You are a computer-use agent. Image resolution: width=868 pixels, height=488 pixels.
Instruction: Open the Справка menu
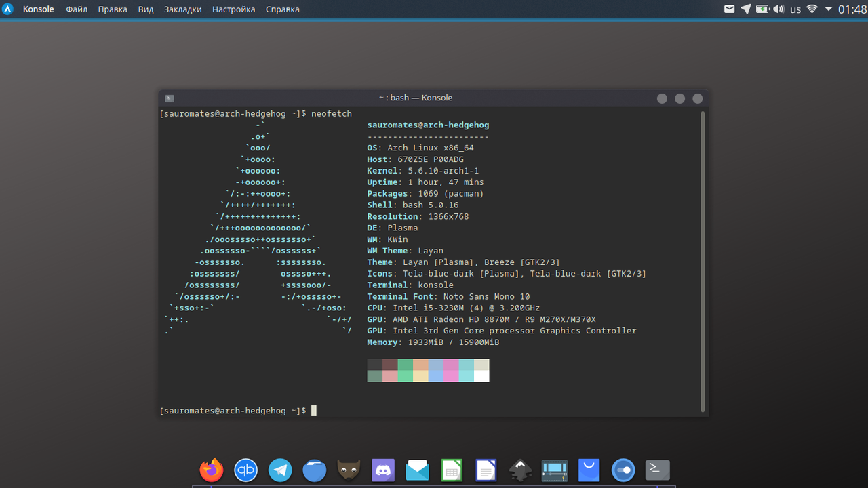click(282, 9)
